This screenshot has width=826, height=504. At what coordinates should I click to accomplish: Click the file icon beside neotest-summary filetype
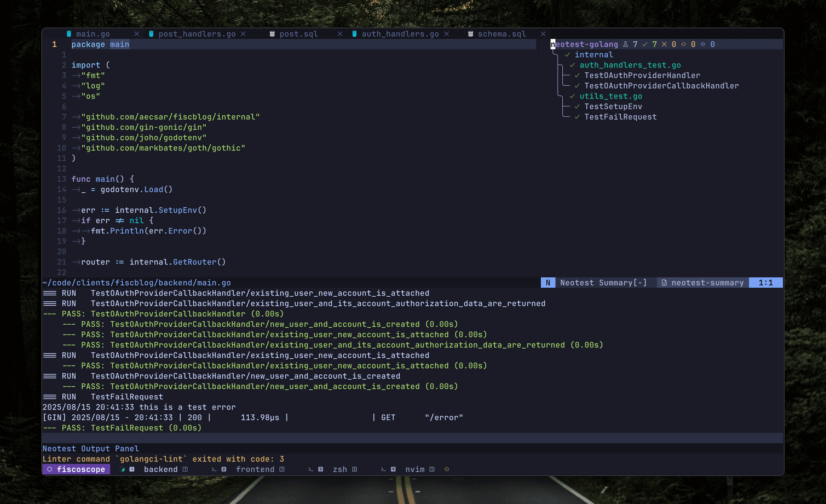pyautogui.click(x=664, y=283)
